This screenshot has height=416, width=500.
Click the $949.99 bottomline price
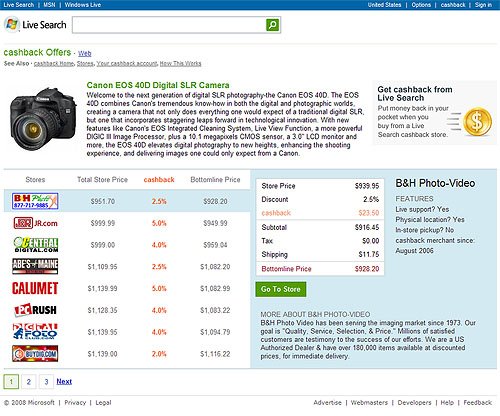215,223
